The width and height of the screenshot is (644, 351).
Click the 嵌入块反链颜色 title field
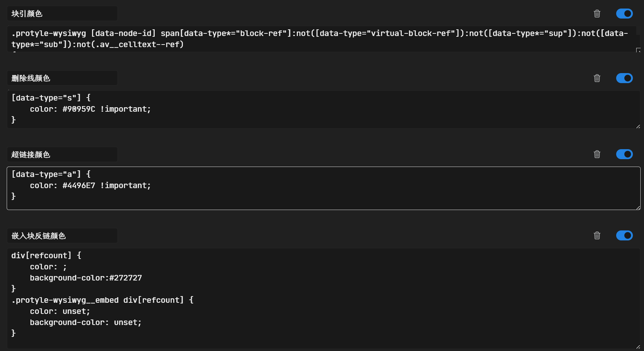[x=62, y=236]
